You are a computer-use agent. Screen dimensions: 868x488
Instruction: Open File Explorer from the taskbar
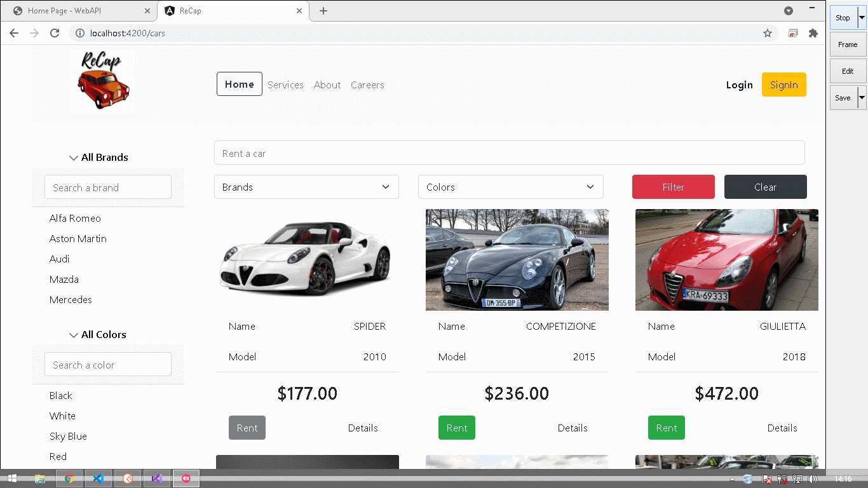point(40,478)
